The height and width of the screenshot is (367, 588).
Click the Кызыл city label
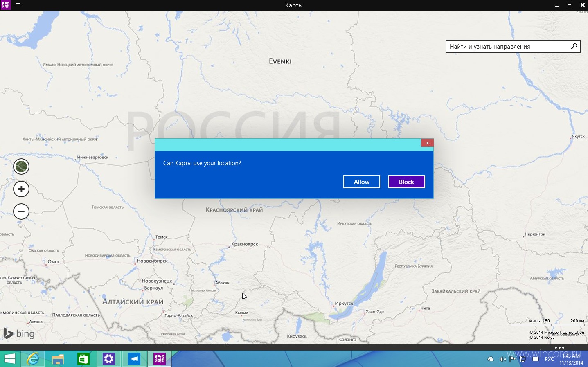point(242,313)
